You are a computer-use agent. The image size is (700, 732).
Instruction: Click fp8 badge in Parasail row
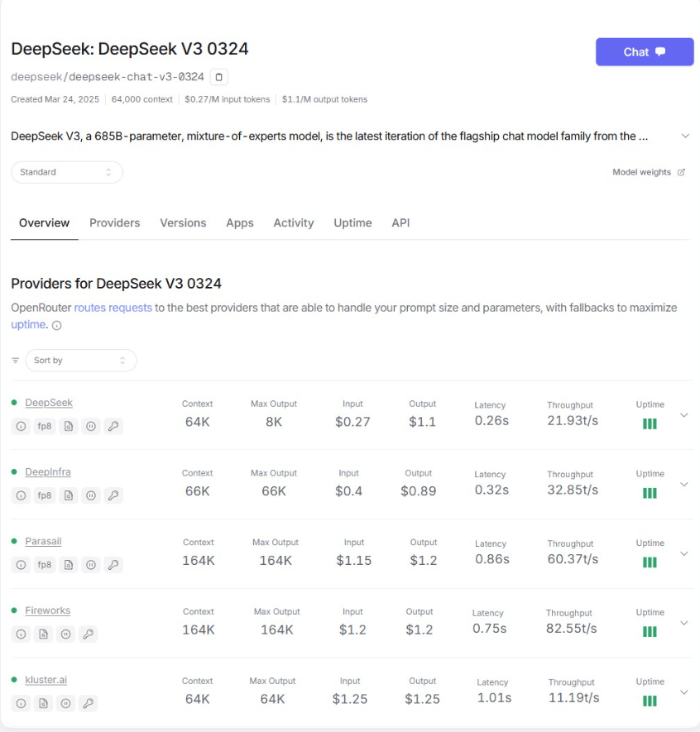point(45,565)
